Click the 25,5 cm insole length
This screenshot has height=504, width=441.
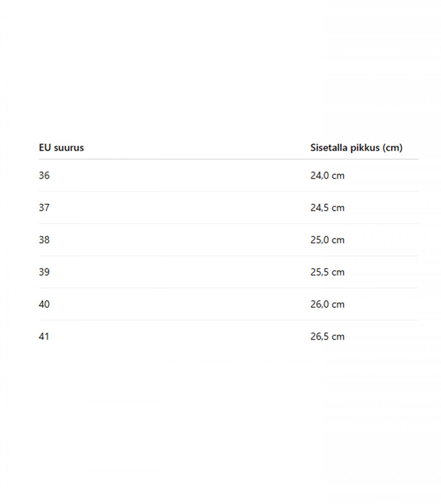tap(327, 272)
